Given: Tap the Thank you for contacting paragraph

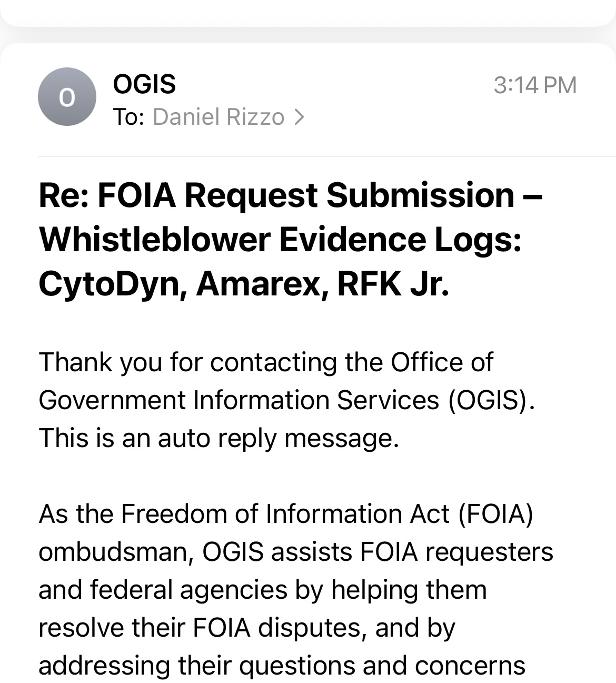Looking at the screenshot, I should pyautogui.click(x=266, y=362).
